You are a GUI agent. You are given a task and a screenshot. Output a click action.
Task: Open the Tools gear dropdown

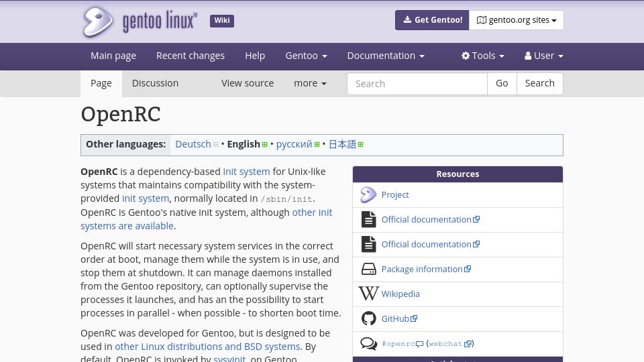[x=482, y=56]
